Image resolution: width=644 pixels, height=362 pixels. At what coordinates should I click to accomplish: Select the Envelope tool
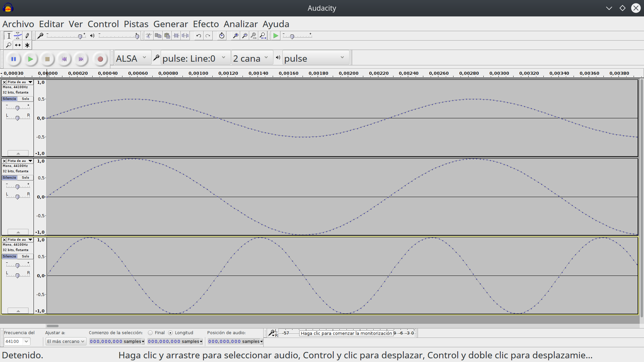pos(18,36)
